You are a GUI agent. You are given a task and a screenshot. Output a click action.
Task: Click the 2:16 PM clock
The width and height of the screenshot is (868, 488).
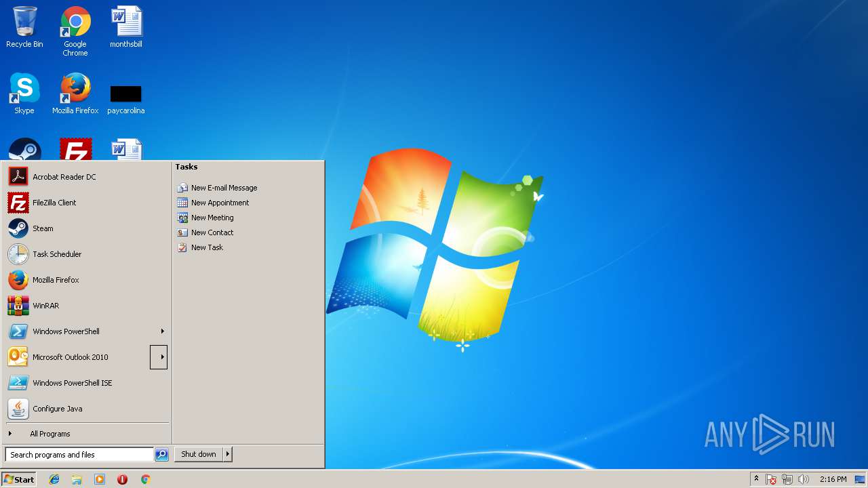(833, 479)
